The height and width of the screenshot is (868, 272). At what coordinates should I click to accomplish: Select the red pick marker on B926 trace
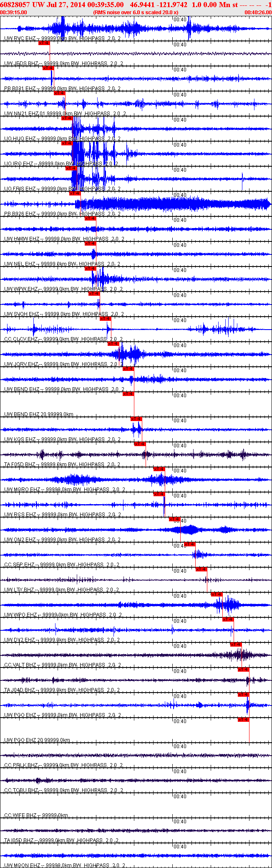(75, 193)
